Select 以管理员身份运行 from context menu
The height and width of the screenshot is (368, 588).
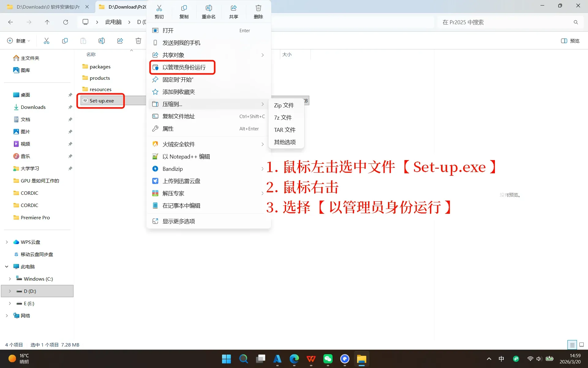point(184,67)
